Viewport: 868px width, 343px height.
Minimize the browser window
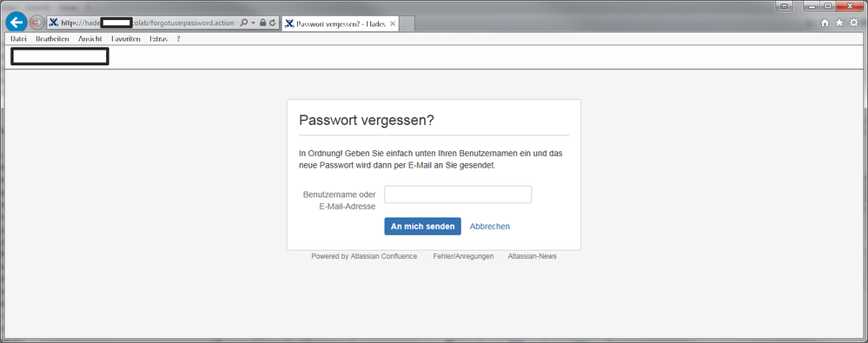point(812,6)
